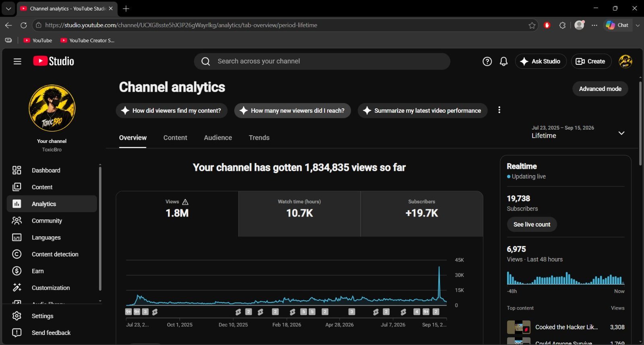Click the Advanced mode button
The image size is (644, 345).
(x=600, y=89)
